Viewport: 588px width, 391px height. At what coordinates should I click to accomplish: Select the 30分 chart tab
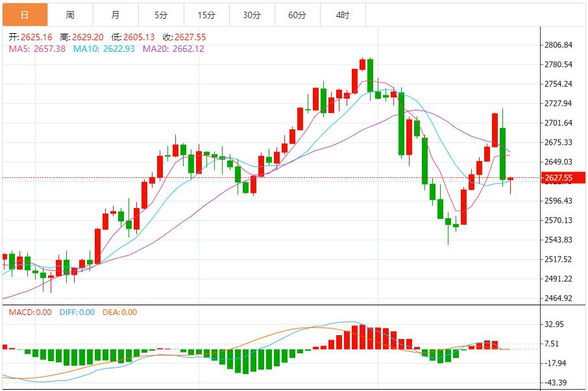coord(252,15)
